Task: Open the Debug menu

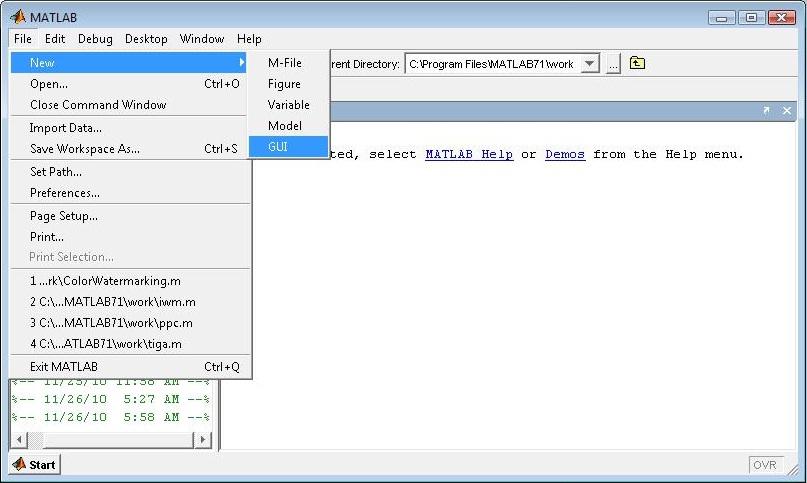Action: pyautogui.click(x=95, y=39)
